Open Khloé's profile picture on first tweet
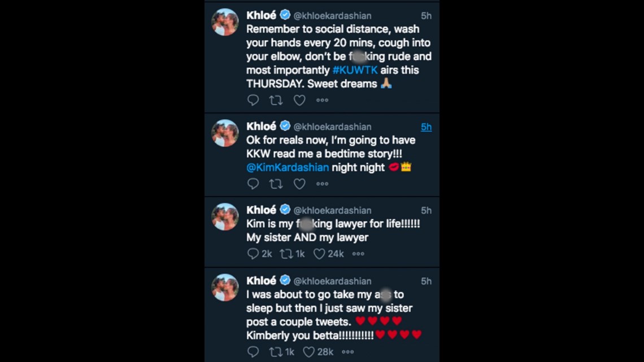Screen dimensions: 644x362 [225, 23]
